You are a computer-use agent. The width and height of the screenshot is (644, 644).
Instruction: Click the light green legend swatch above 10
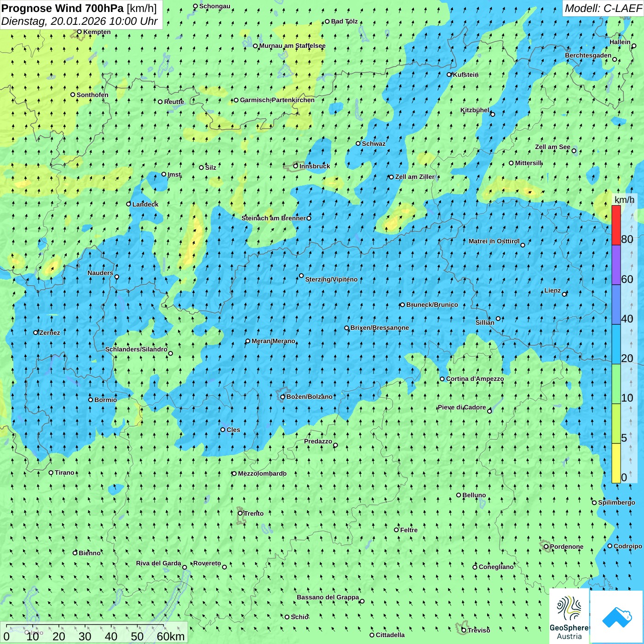click(616, 384)
